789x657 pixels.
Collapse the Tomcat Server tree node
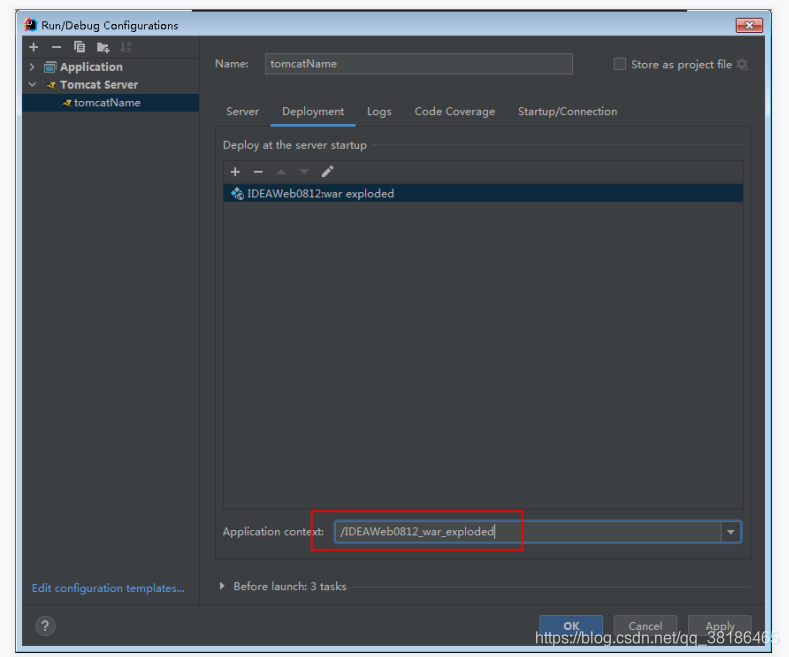[32, 85]
